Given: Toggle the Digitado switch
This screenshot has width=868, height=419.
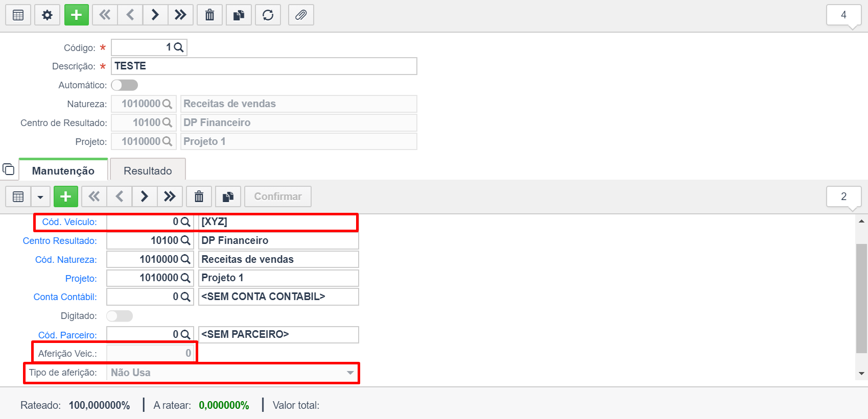Looking at the screenshot, I should (x=120, y=316).
